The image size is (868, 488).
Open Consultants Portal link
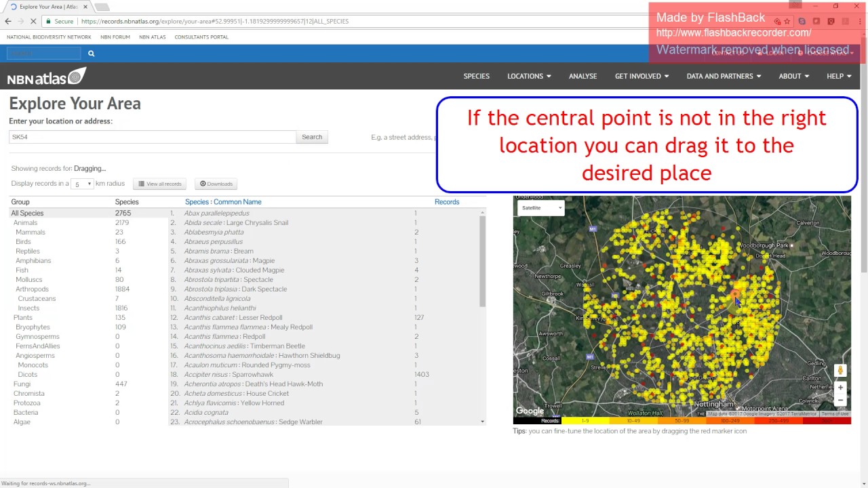coord(201,37)
